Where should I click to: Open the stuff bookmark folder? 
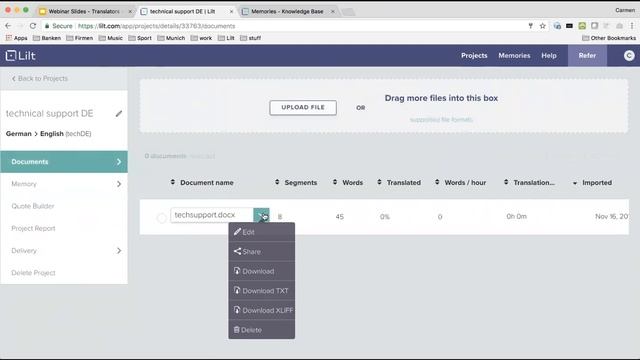tap(251, 38)
